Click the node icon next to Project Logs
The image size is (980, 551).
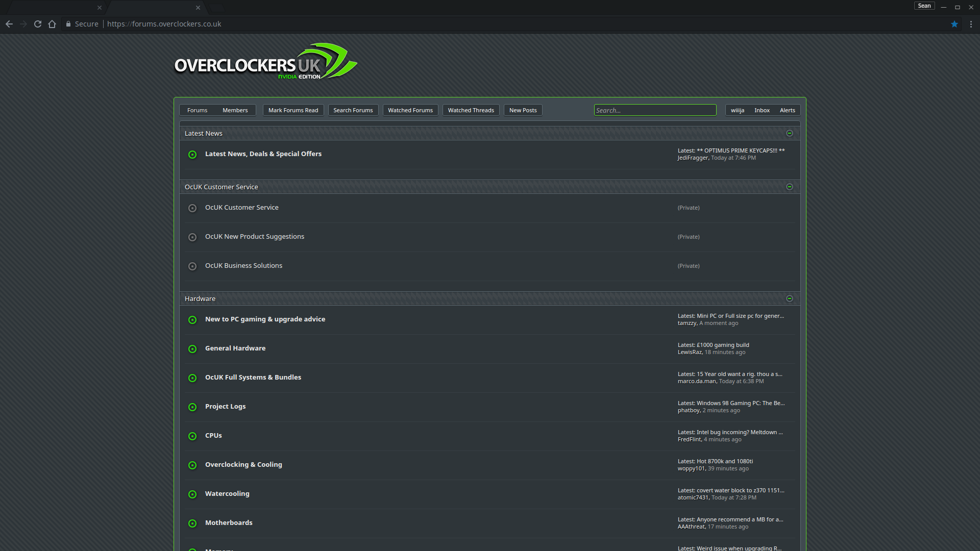click(192, 407)
